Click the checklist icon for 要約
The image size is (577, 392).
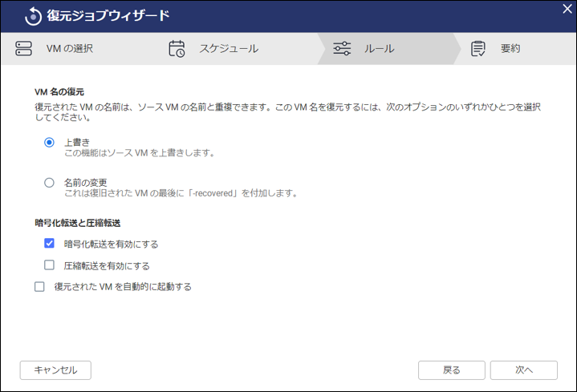point(478,49)
